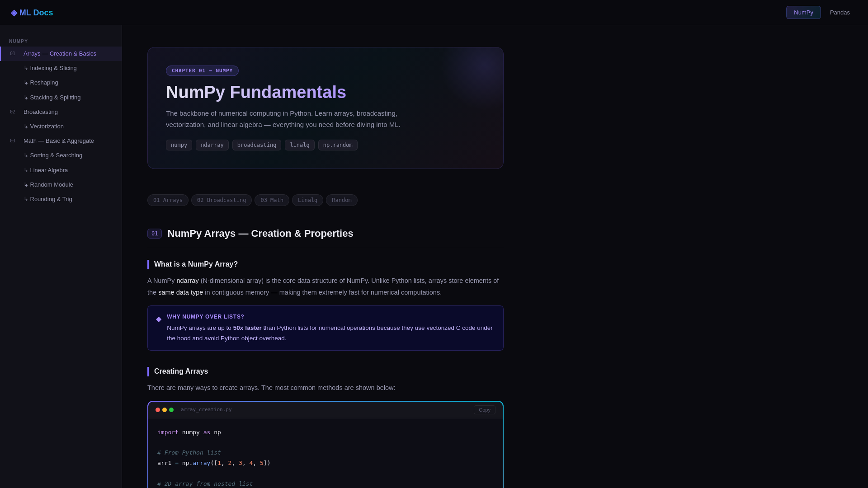Viewport: 868px width, 488px height.
Task: Copy the array_creation.py code
Action: coord(485,410)
